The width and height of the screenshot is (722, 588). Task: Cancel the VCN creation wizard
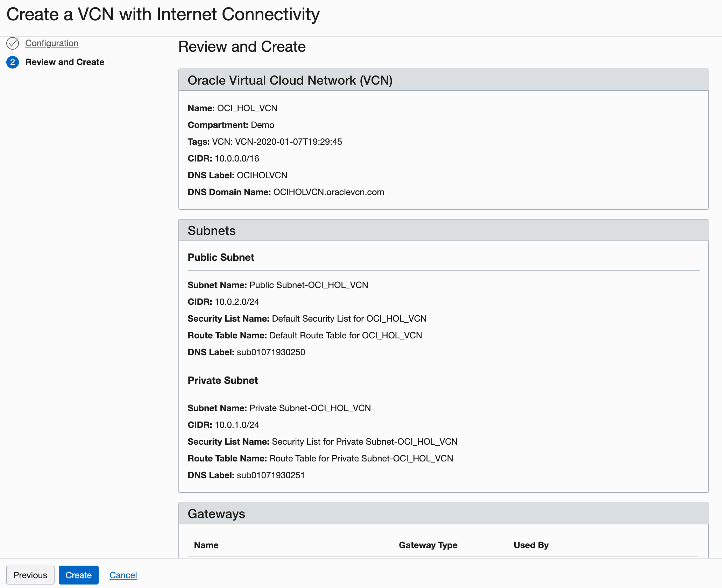tap(123, 575)
